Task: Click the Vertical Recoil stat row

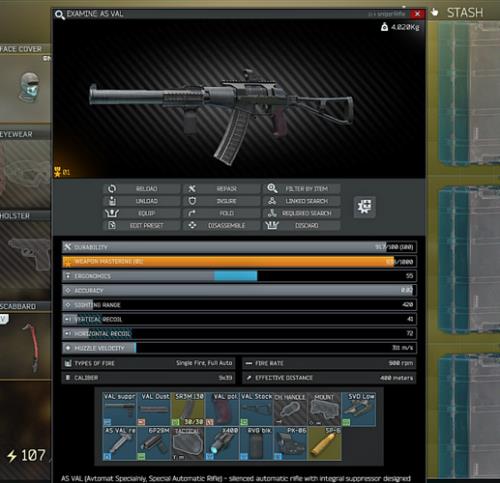Action: pyautogui.click(x=239, y=319)
